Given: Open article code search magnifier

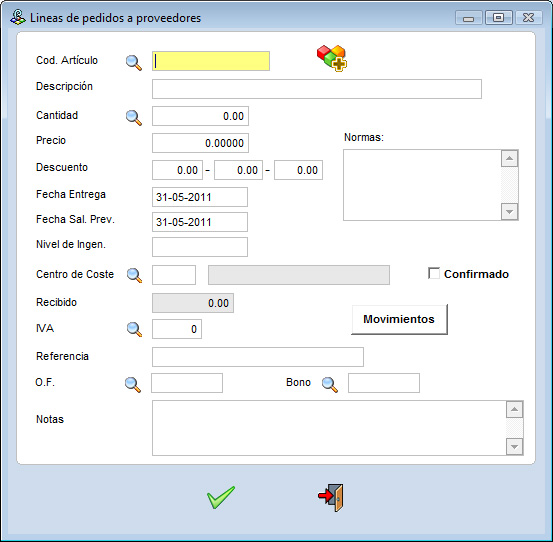Looking at the screenshot, I should [x=134, y=63].
